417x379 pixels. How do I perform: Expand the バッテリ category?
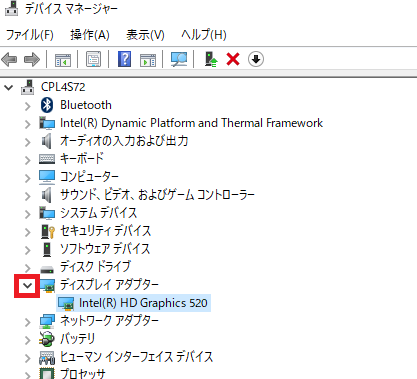pyautogui.click(x=28, y=340)
